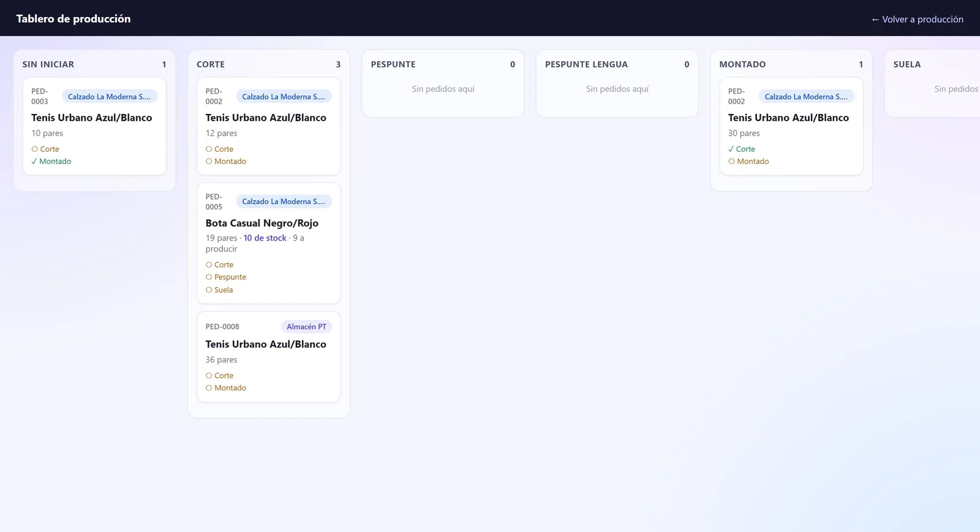
Task: Click SUELA column header
Action: pos(907,64)
